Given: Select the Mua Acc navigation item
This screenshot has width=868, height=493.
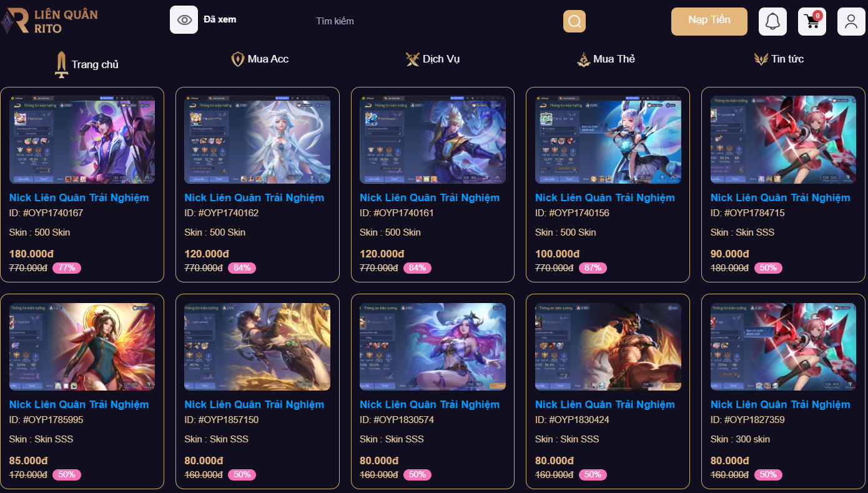Looking at the screenshot, I should pyautogui.click(x=268, y=59).
